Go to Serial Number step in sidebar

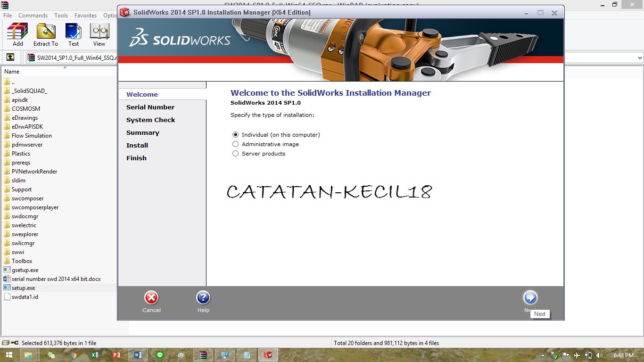(150, 107)
